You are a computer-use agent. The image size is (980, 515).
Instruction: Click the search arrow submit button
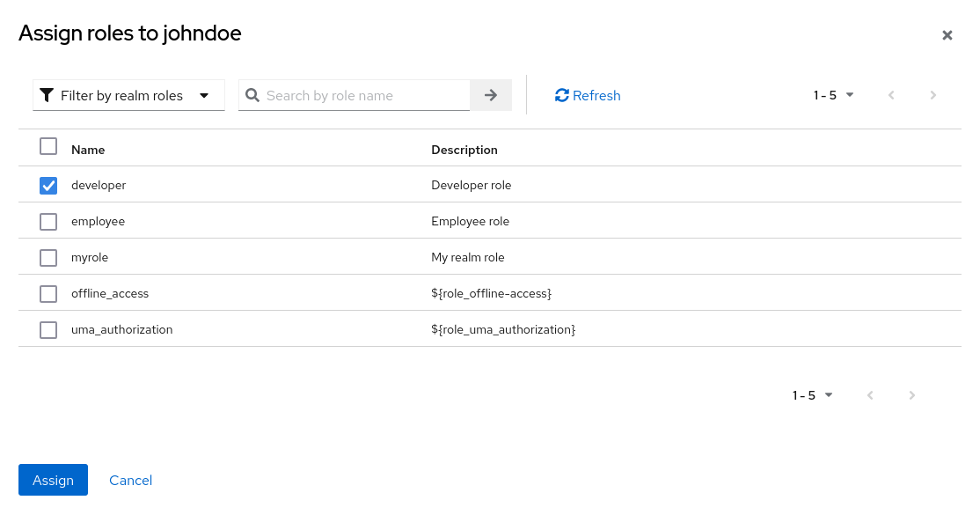[x=491, y=95]
